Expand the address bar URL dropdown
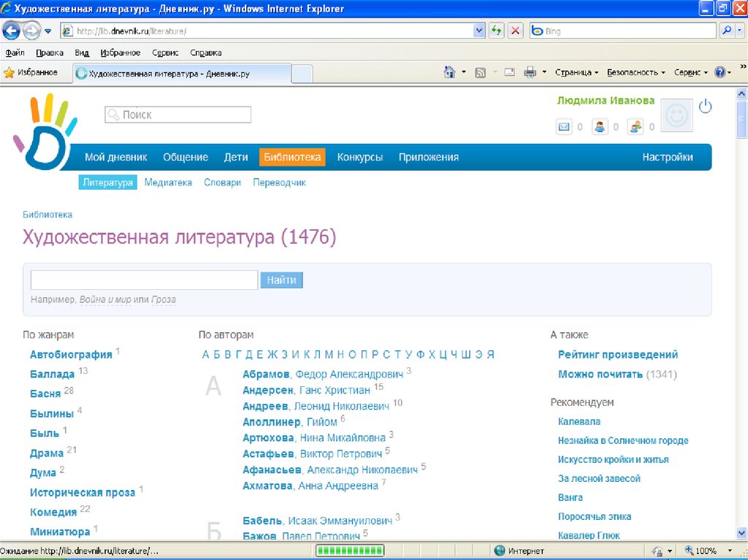This screenshot has width=748, height=560. [x=479, y=31]
